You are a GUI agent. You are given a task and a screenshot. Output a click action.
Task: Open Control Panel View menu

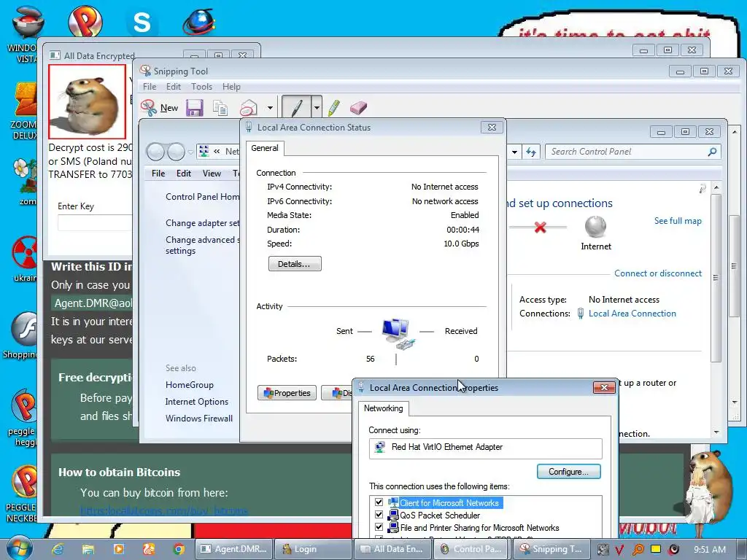tap(212, 174)
